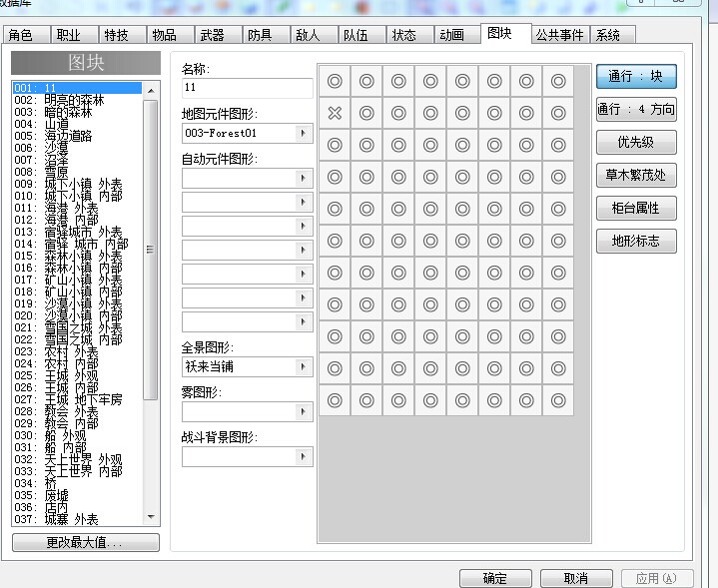The height and width of the screenshot is (588, 718).
Task: Select list item 030: 船 外观
Action: tap(77, 435)
